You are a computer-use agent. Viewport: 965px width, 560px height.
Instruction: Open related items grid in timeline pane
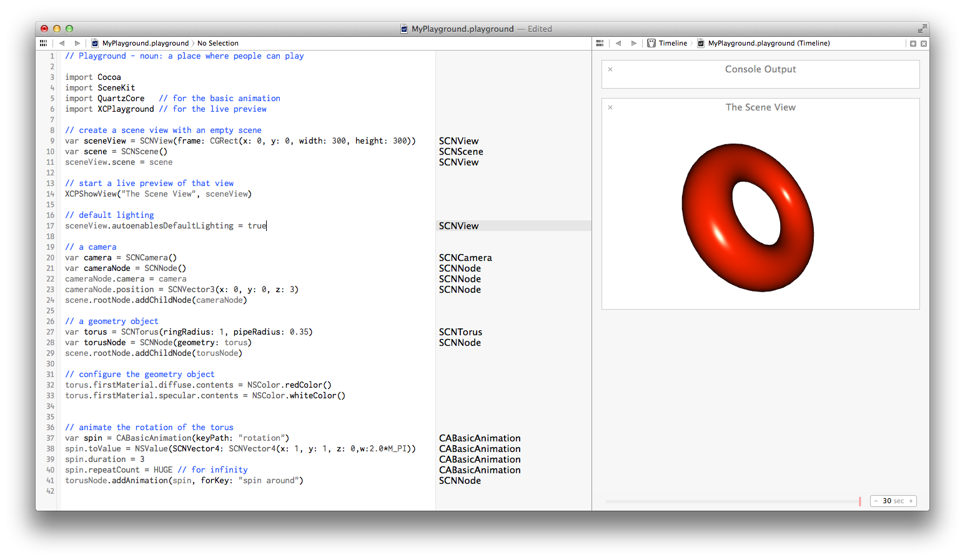[x=600, y=43]
